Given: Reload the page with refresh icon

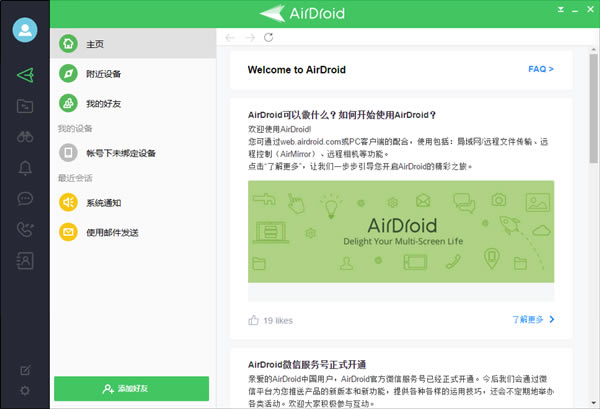Looking at the screenshot, I should click(x=269, y=37).
